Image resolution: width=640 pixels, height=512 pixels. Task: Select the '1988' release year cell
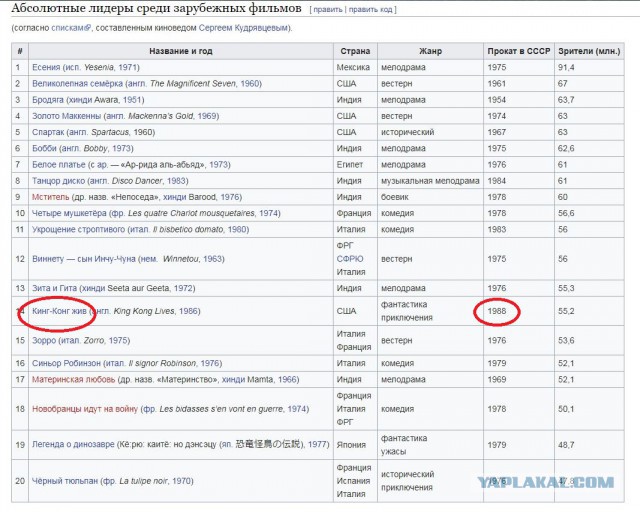coord(519,311)
